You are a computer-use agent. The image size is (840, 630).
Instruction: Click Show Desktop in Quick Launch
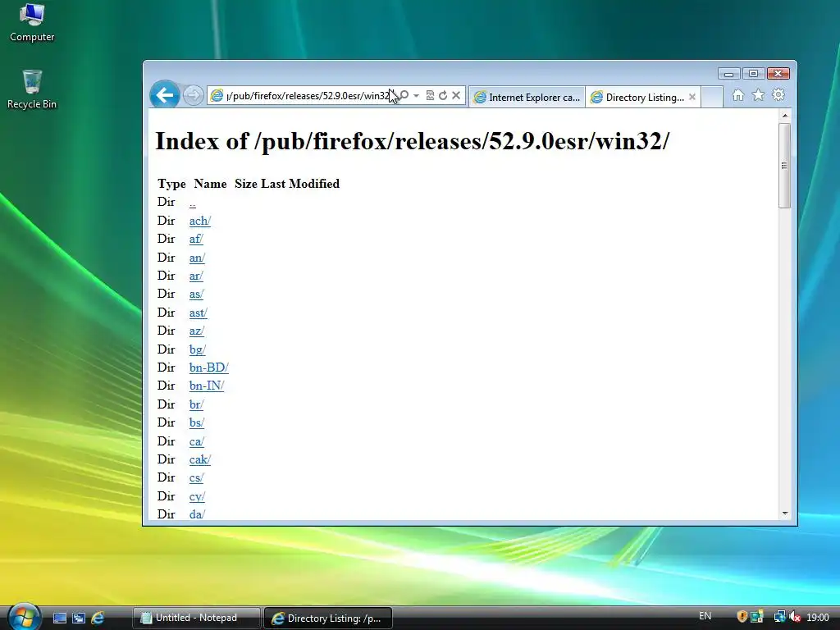(x=60, y=618)
